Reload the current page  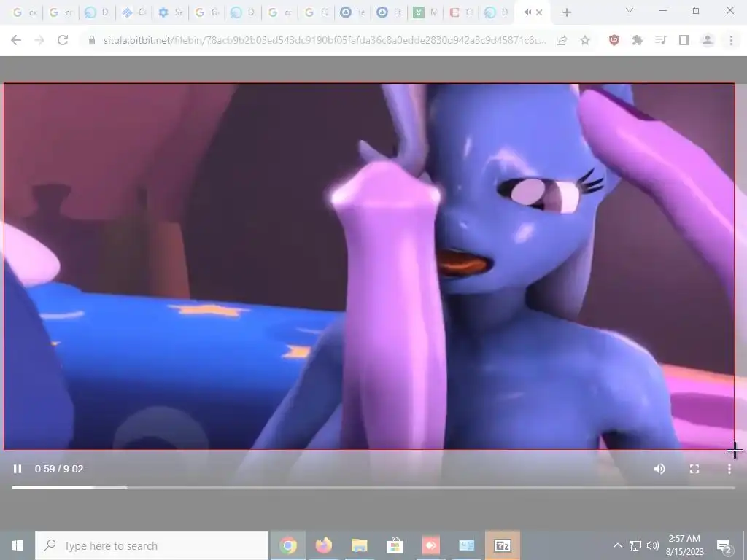63,41
